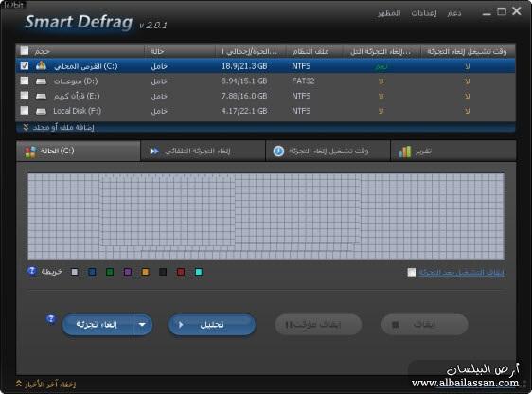Click the file system column header
This screenshot has height=394, width=532.
[x=314, y=51]
